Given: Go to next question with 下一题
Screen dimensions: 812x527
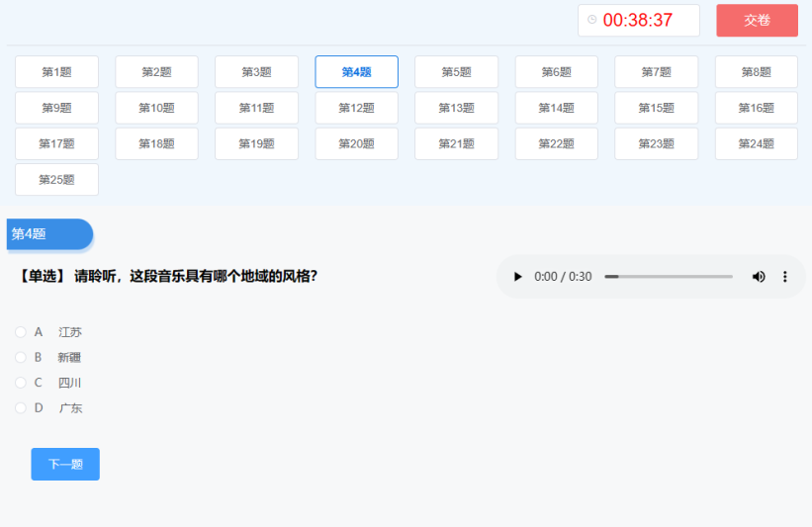Looking at the screenshot, I should click(x=65, y=464).
